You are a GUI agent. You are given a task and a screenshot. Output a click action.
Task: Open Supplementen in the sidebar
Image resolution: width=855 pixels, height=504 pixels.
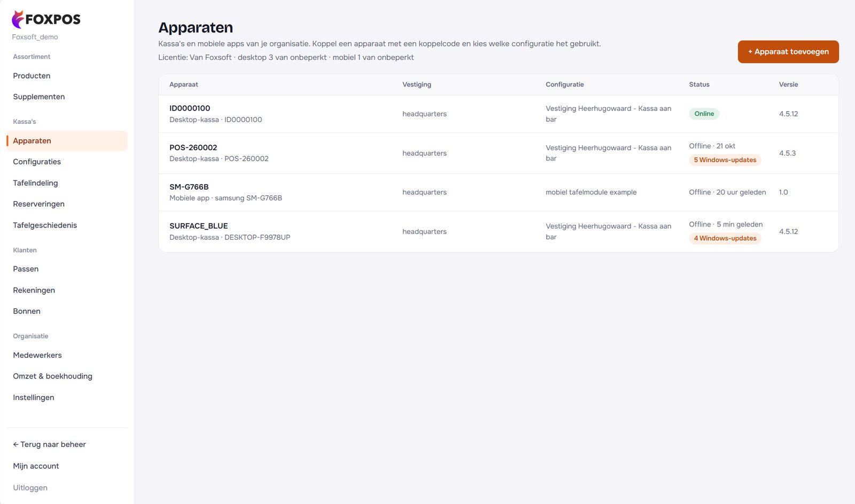(x=39, y=97)
